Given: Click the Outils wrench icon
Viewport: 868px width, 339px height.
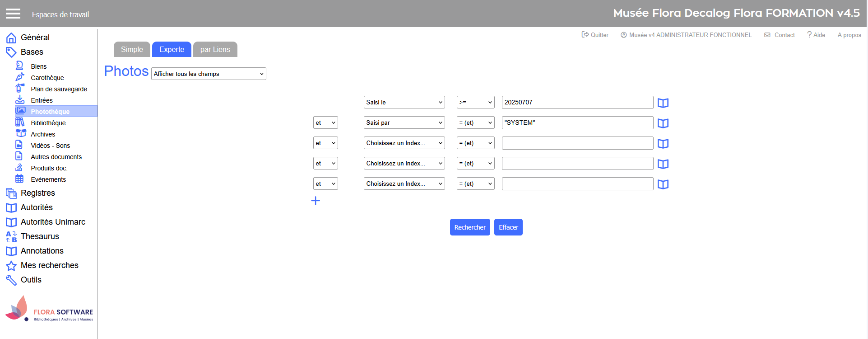Looking at the screenshot, I should (11, 280).
